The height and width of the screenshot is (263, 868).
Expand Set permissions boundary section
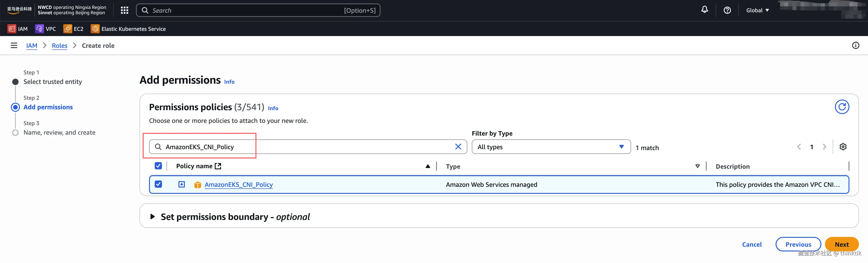pyautogui.click(x=153, y=217)
